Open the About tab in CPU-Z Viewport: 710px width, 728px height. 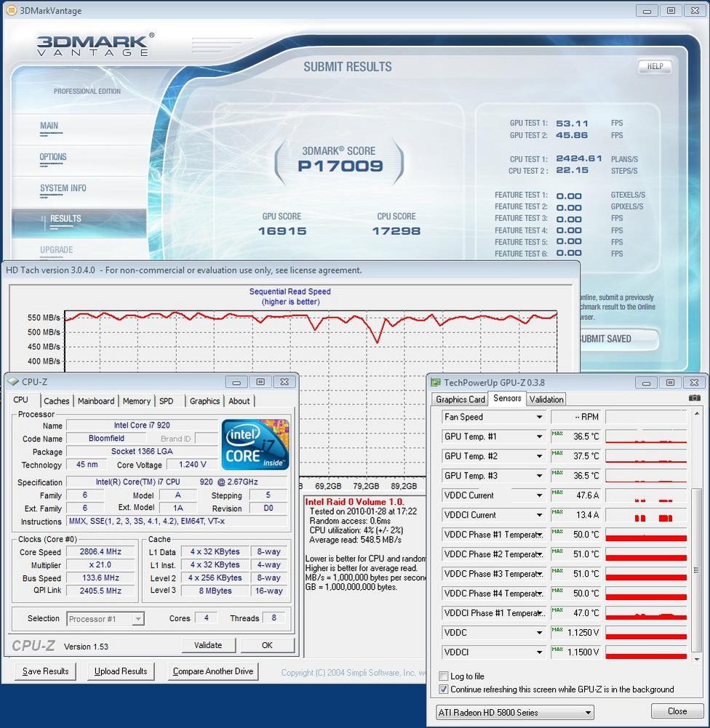coord(239,401)
